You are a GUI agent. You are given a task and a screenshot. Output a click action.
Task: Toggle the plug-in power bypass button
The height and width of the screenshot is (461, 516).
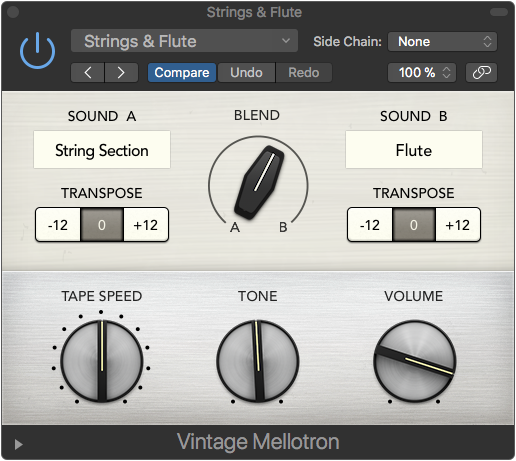click(x=37, y=51)
